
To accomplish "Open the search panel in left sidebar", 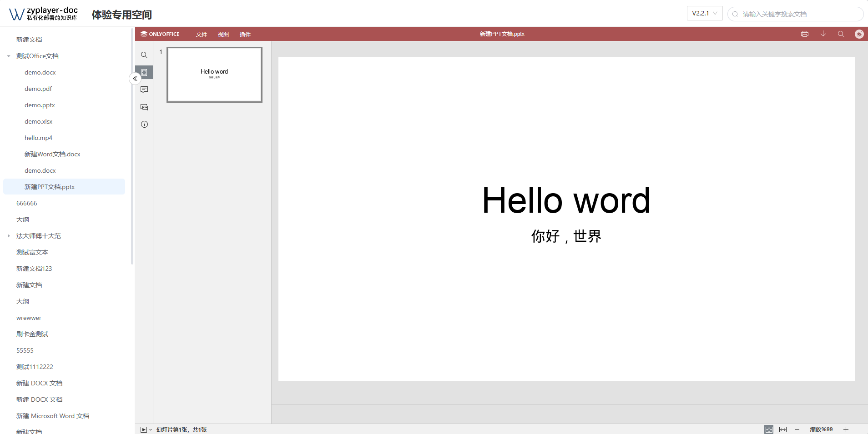I will coord(144,55).
